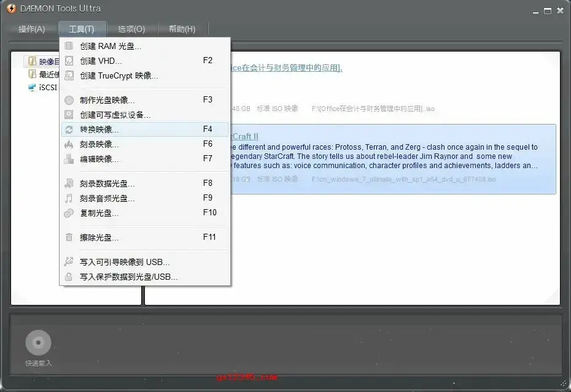Image resolution: width=571 pixels, height=392 pixels.
Task: Select 转换映像... menu item
Action: pos(145,129)
